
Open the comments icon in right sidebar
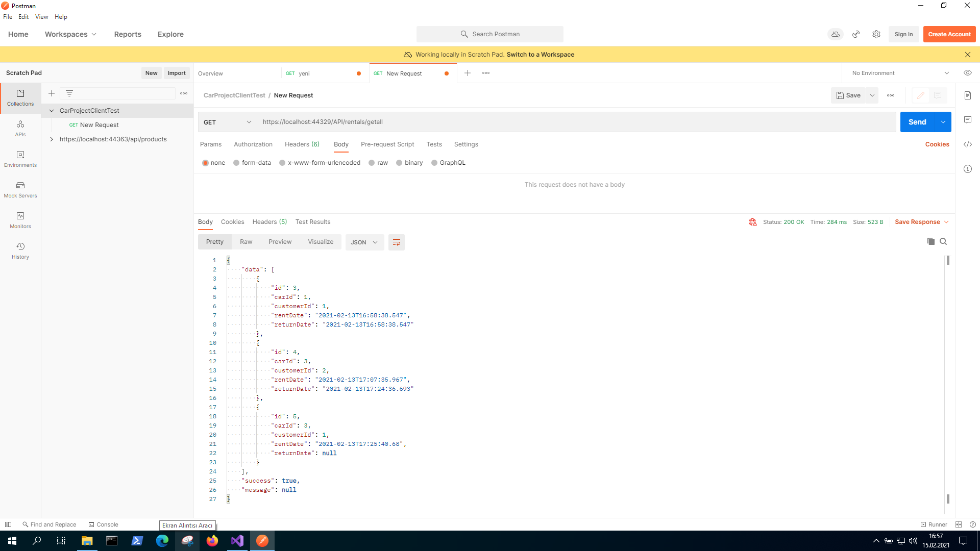968,120
